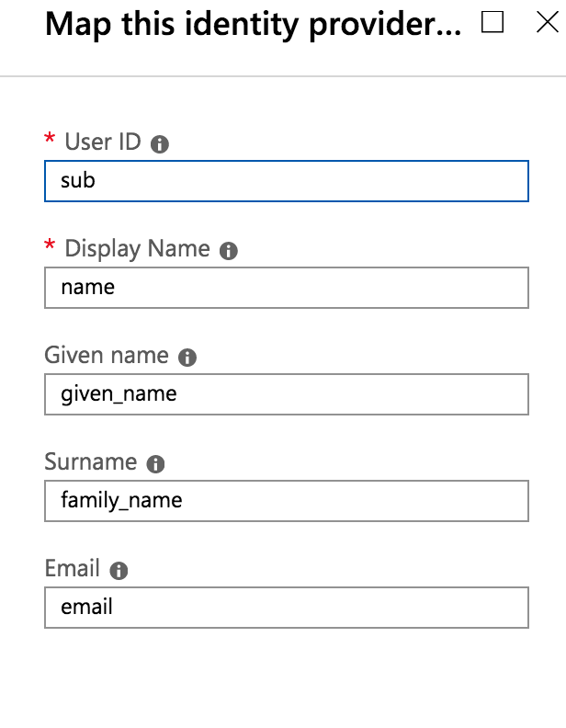Click the Display Name field containing name
This screenshot has width=566, height=728.
click(287, 288)
